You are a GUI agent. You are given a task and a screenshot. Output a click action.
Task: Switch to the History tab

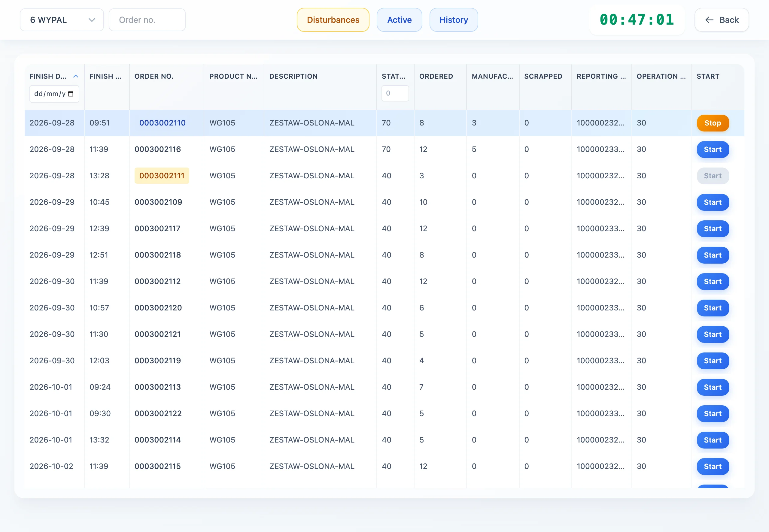(x=454, y=20)
